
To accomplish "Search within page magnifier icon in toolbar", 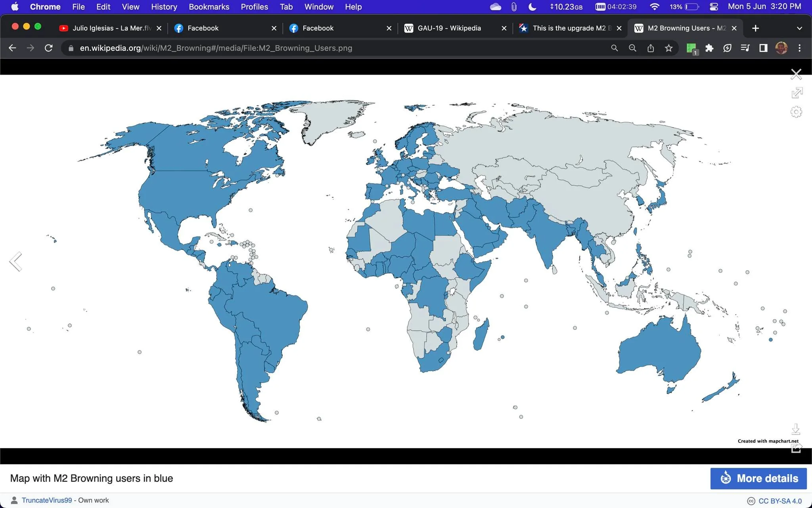I will 615,48.
